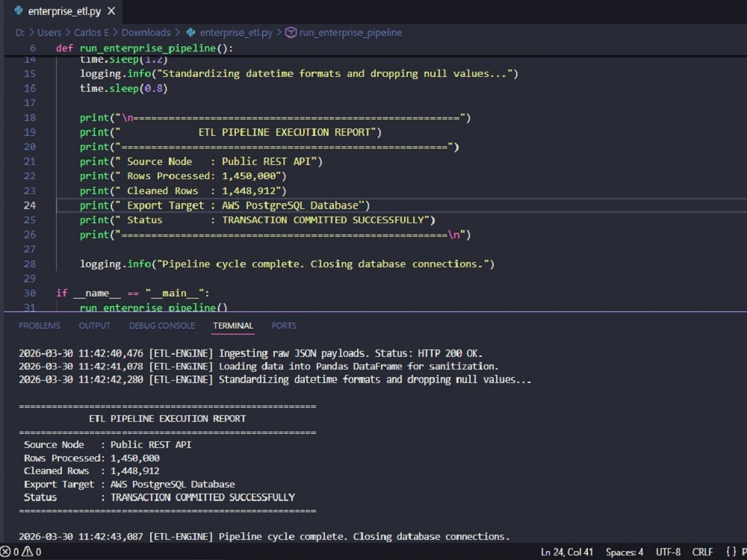Click terminal line 'Ingesting raw JSON payloads'
The image size is (747, 560).
coord(250,353)
